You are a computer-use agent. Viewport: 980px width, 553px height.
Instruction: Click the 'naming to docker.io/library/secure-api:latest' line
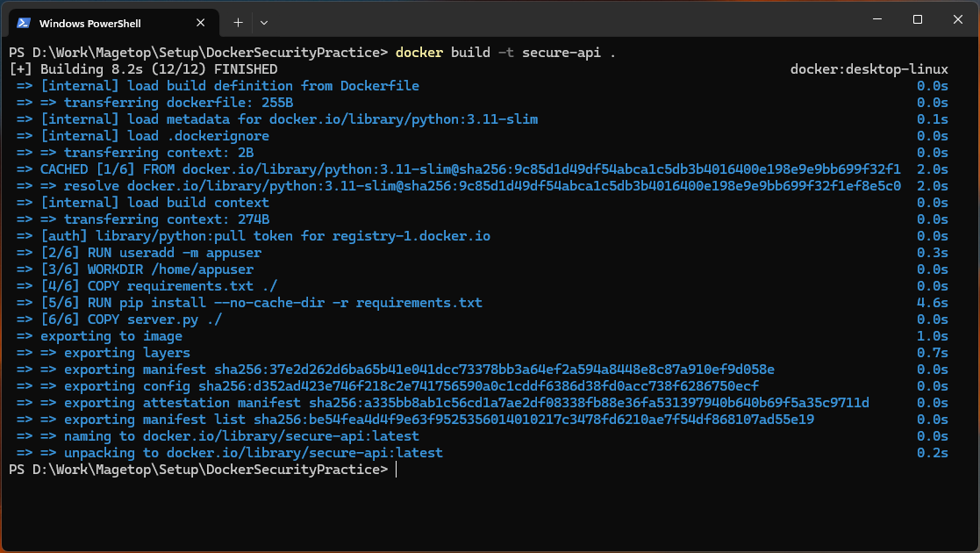point(230,436)
